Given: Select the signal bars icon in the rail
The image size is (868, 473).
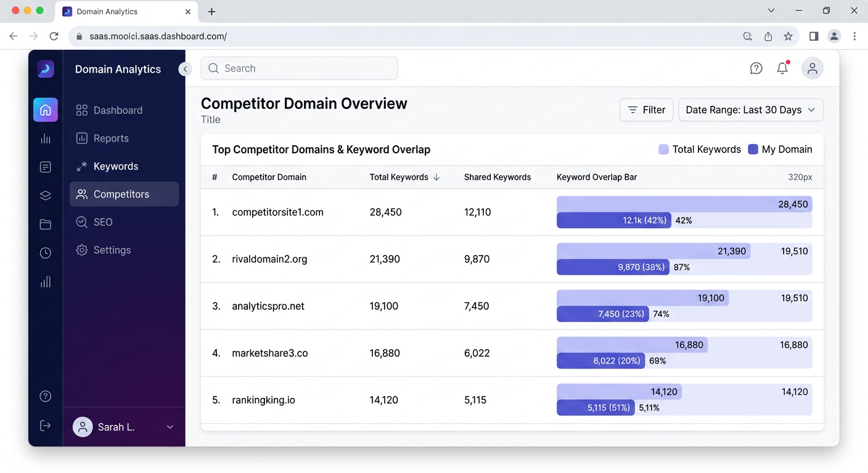Looking at the screenshot, I should point(46,281).
